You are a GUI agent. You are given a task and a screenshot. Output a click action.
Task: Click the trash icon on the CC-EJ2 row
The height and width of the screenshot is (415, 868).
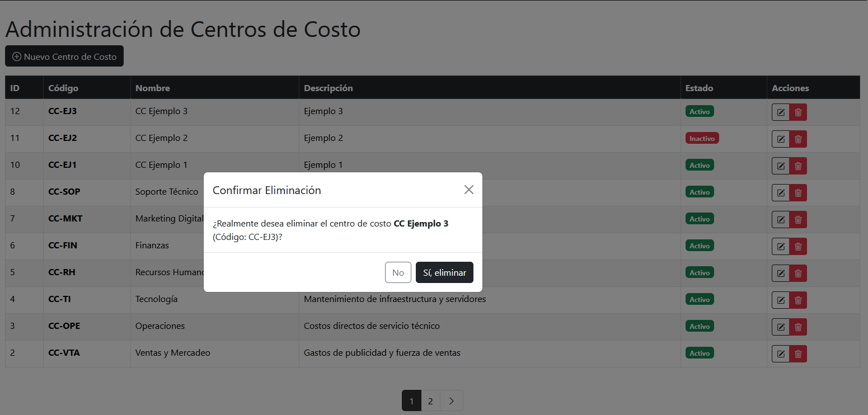click(x=798, y=138)
